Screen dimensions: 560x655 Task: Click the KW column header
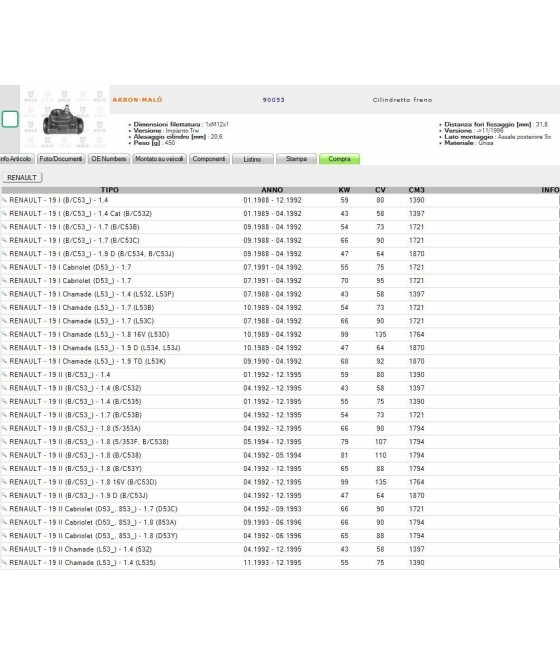coord(344,190)
